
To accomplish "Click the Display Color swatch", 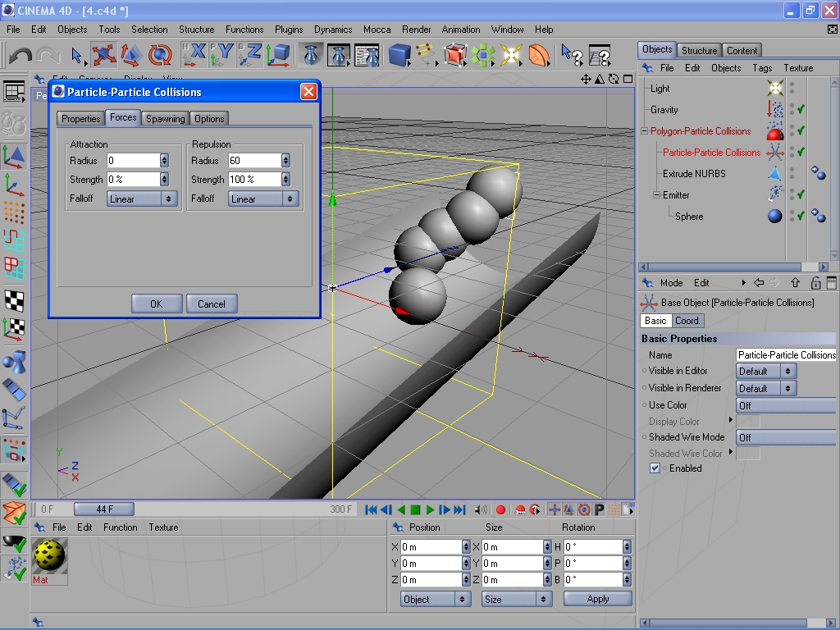I will pyautogui.click(x=748, y=421).
